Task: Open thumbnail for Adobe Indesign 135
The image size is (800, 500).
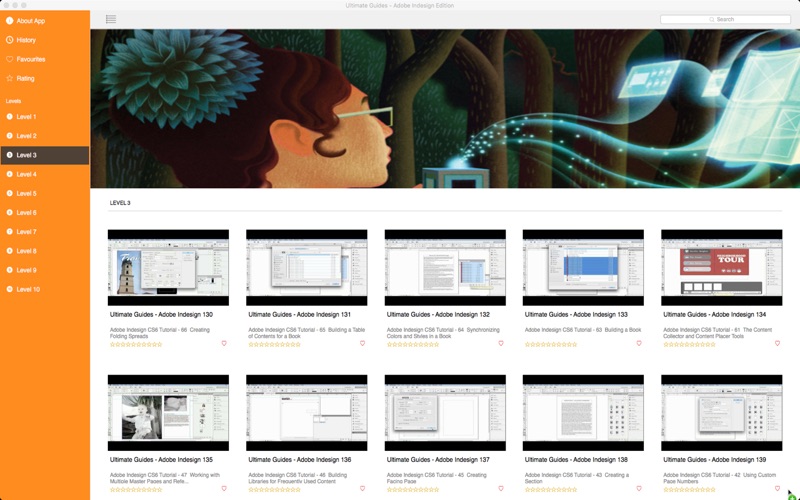Action: [x=168, y=413]
